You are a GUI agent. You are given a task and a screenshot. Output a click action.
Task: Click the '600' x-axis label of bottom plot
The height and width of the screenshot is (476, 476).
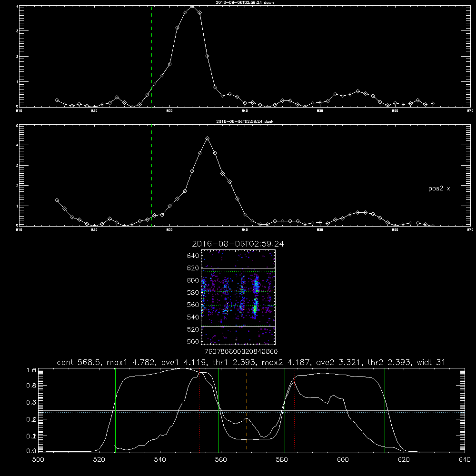pyautogui.click(x=343, y=460)
